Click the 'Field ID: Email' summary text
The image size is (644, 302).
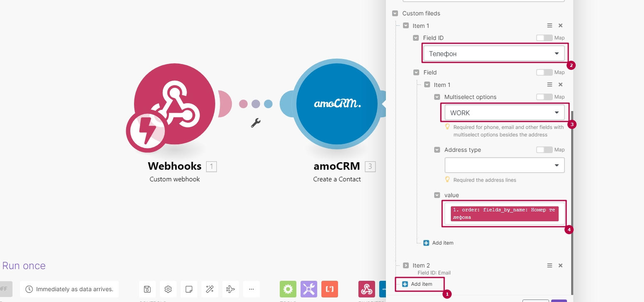pos(434,273)
